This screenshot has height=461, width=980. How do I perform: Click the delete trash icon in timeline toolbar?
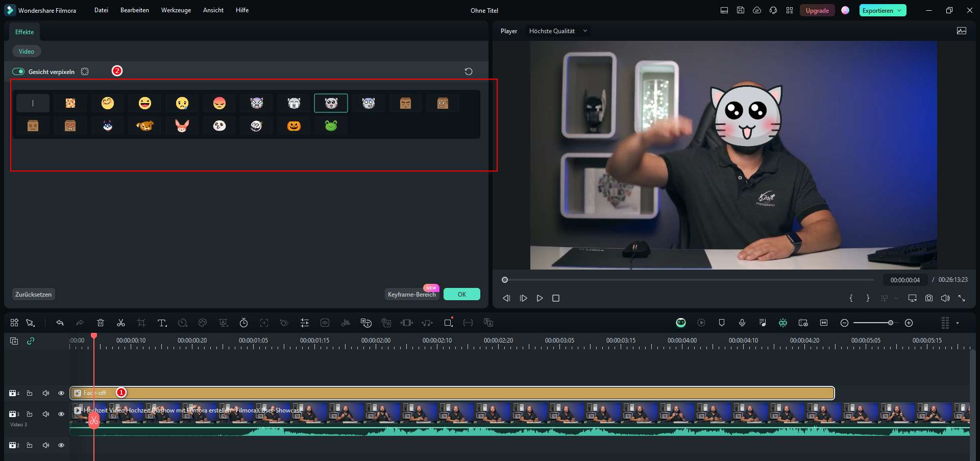click(101, 323)
